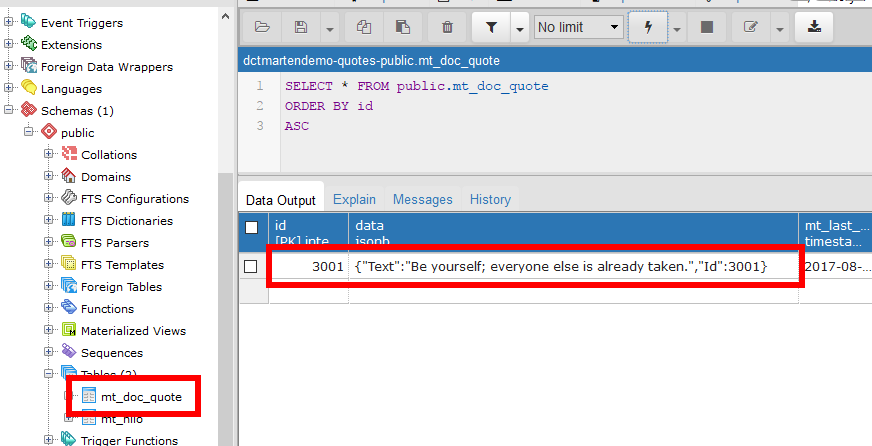Click the id column header

pos(309,232)
